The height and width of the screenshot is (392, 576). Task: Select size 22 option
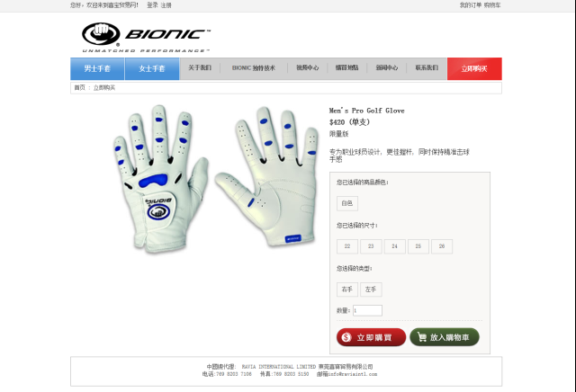pos(347,246)
